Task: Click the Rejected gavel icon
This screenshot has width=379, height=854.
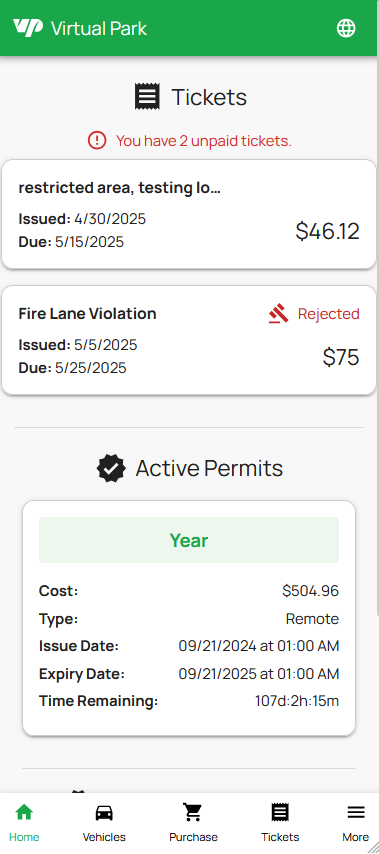Action: coord(278,314)
